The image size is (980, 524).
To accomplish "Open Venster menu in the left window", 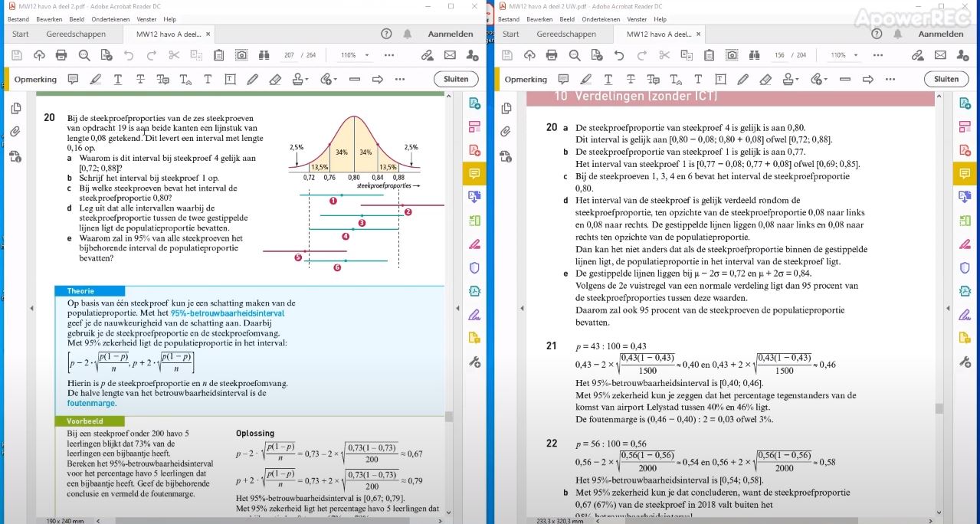I will tap(147, 19).
